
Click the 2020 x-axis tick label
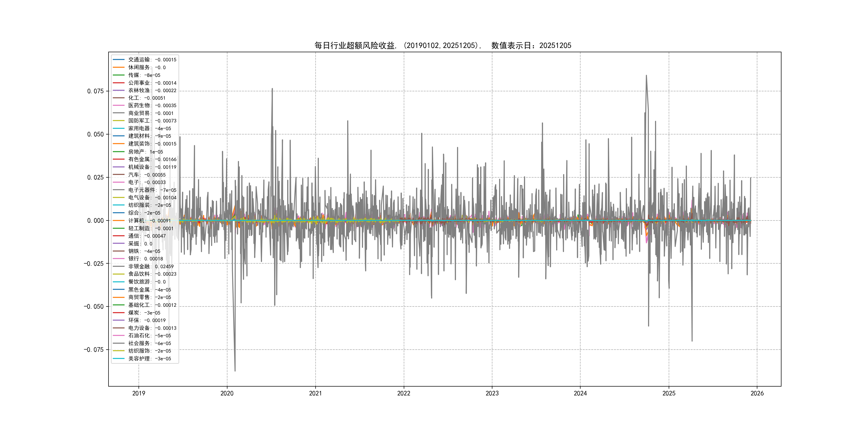click(x=227, y=393)
